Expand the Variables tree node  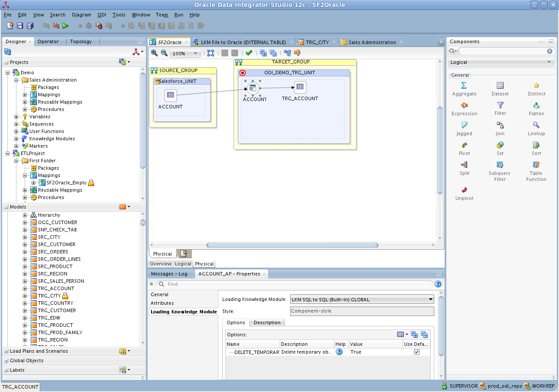(x=16, y=117)
